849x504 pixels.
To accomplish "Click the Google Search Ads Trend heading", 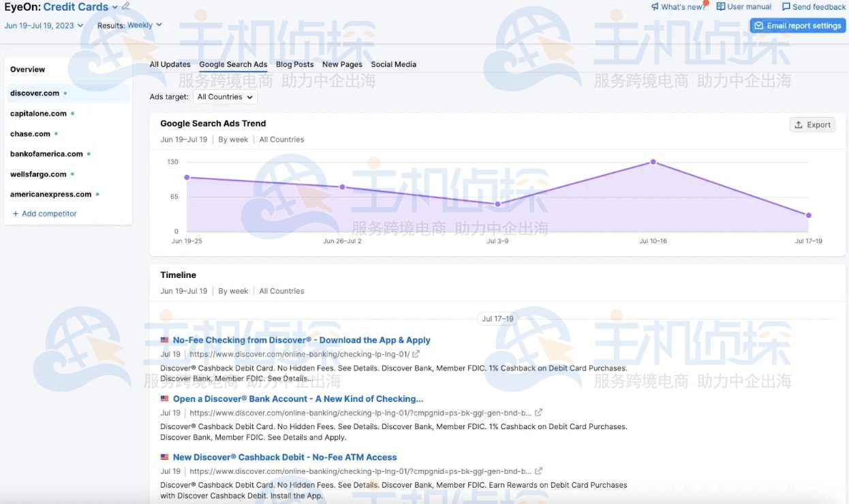I will tap(213, 123).
